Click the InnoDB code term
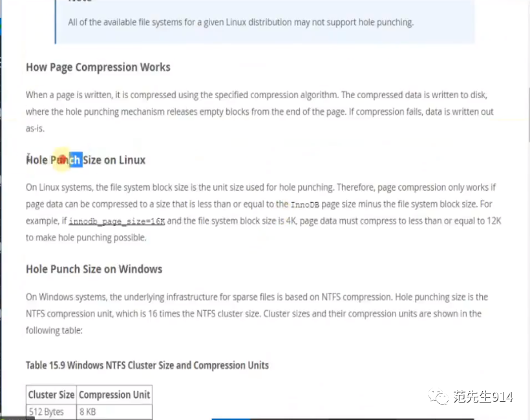 pyautogui.click(x=304, y=205)
